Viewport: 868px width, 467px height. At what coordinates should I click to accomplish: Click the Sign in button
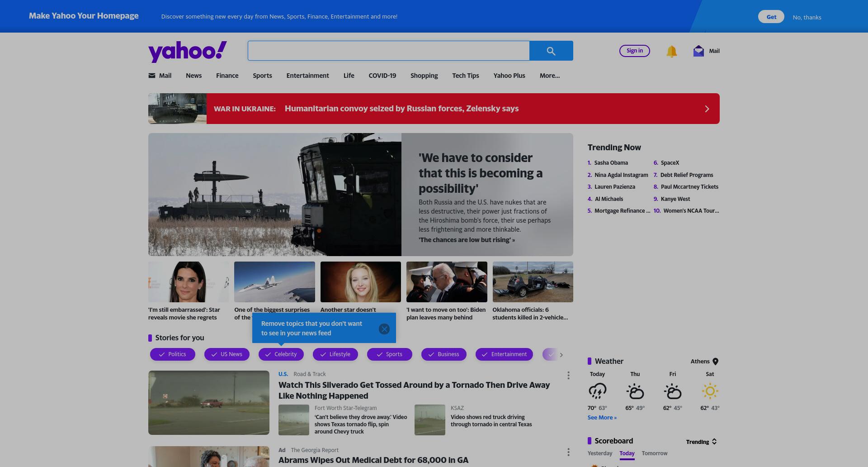635,51
